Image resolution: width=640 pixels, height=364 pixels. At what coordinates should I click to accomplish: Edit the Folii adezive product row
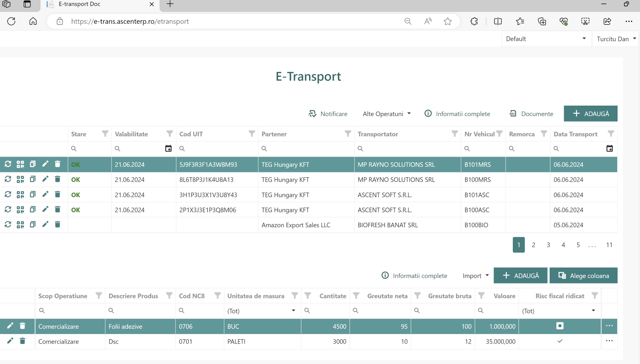click(10, 326)
